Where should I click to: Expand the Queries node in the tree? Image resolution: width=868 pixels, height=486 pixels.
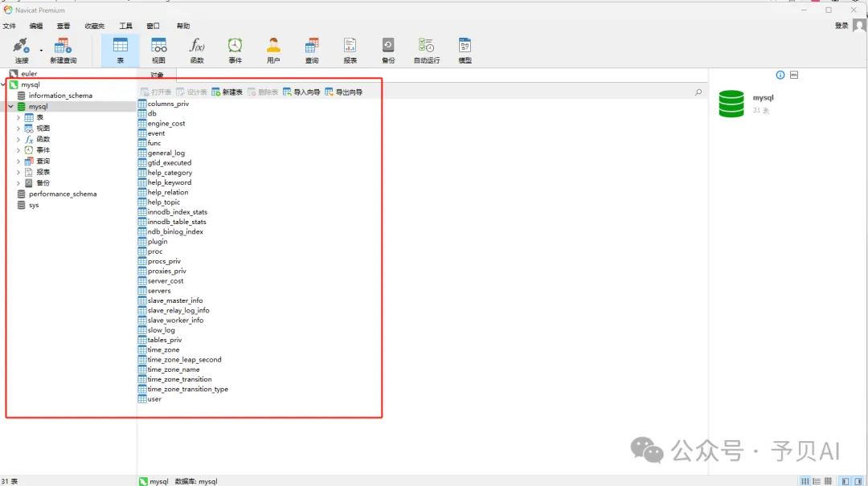click(x=18, y=161)
